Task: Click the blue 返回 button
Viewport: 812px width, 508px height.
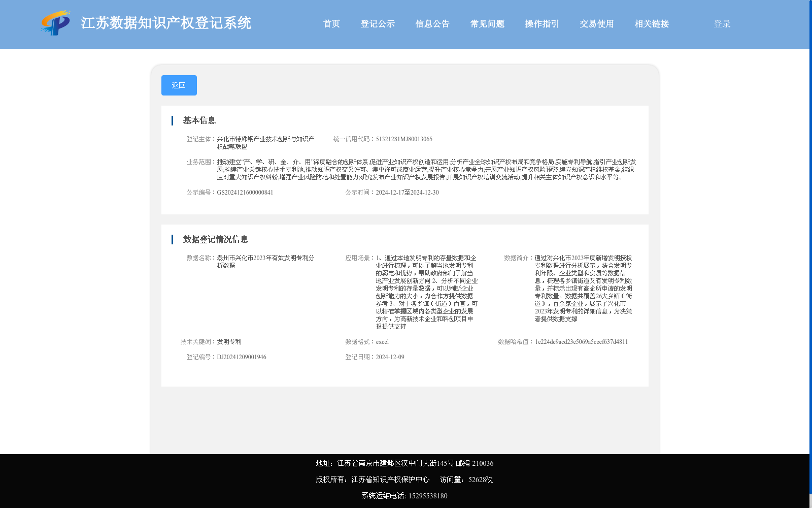Action: [179, 85]
